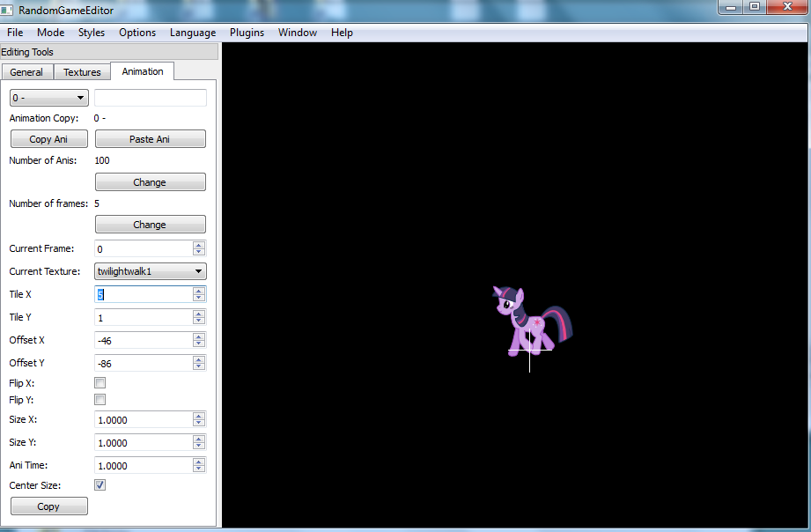Increase Size X with up arrow
Viewport: 811px width, 532px height.
[x=199, y=416]
